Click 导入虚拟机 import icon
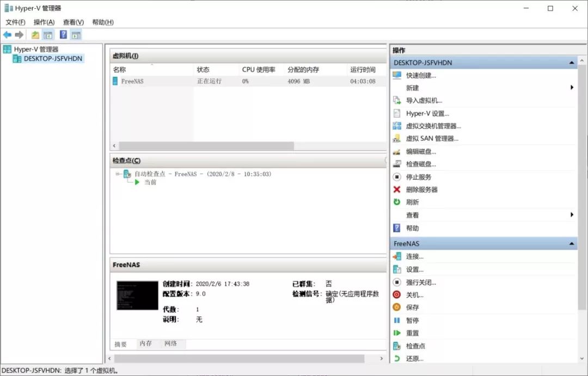588x376 pixels. click(397, 101)
